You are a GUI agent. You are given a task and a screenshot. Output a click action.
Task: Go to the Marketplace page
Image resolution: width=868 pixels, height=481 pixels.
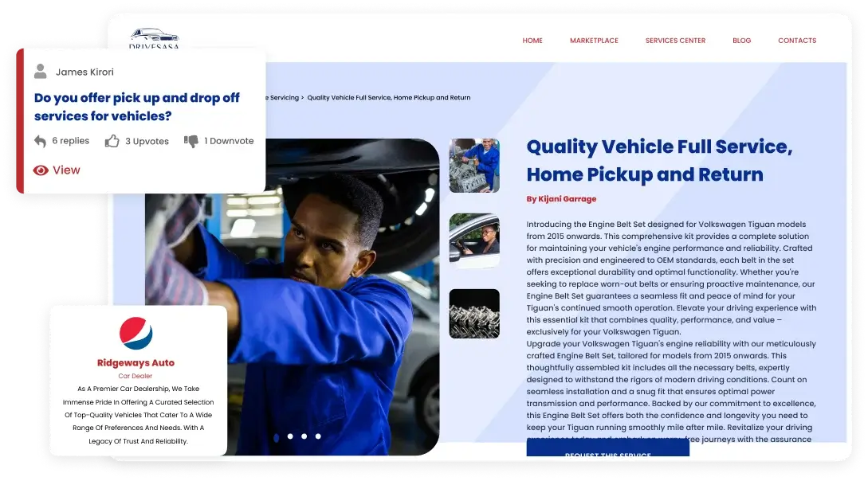coord(594,41)
